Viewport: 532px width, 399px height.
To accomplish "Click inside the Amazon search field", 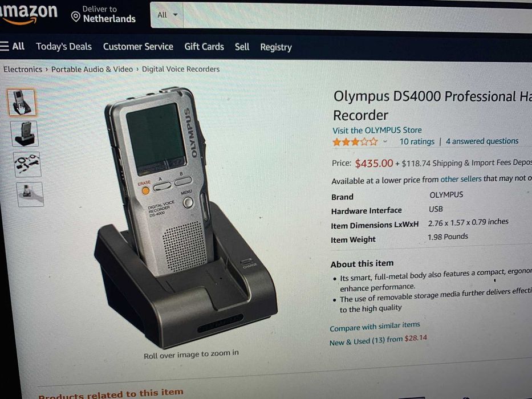I will pyautogui.click(x=358, y=17).
